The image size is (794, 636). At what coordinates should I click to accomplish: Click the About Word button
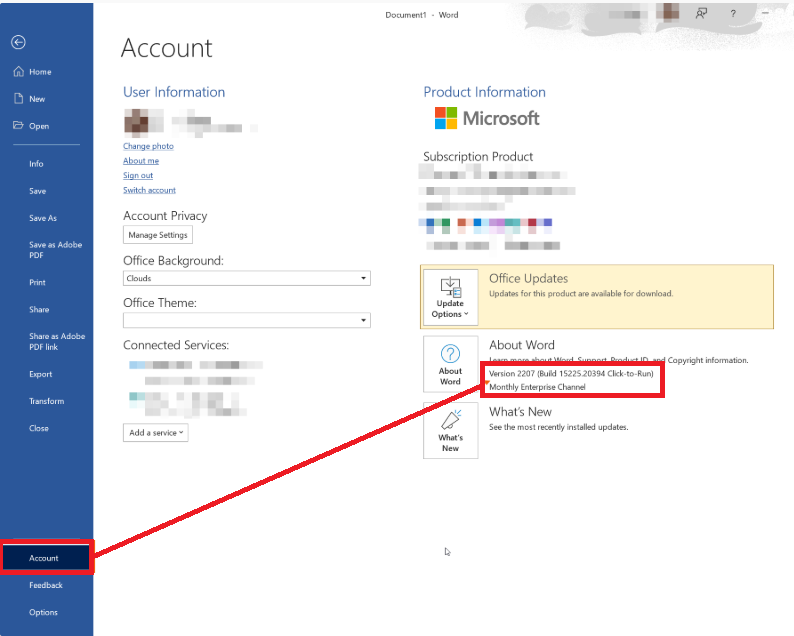[450, 365]
